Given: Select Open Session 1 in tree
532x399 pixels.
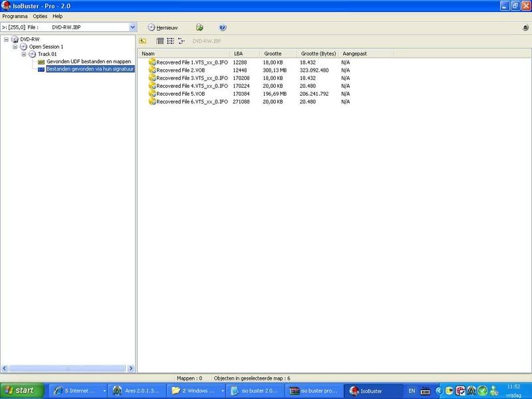Looking at the screenshot, I should click(x=46, y=47).
